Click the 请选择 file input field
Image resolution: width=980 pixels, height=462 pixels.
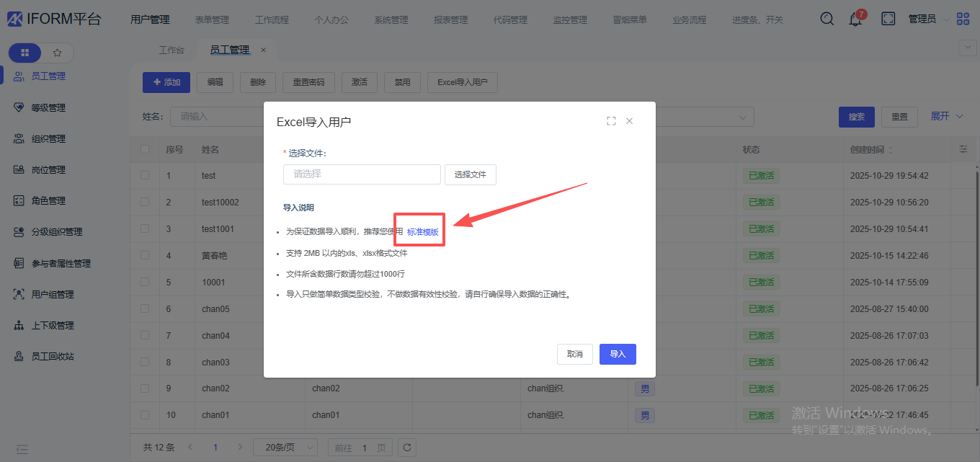(x=362, y=174)
